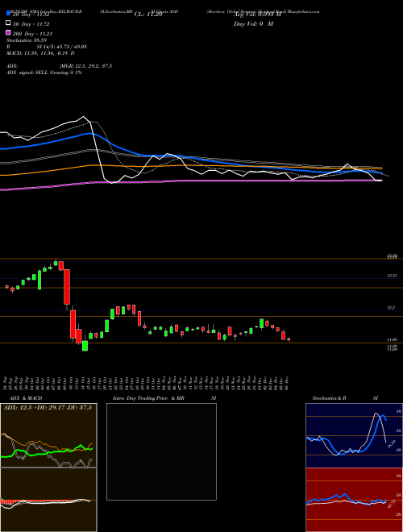Select the '50 Day = 11.72' legend text
Image resolution: width=403 pixels, height=532 pixels.
[31, 24]
